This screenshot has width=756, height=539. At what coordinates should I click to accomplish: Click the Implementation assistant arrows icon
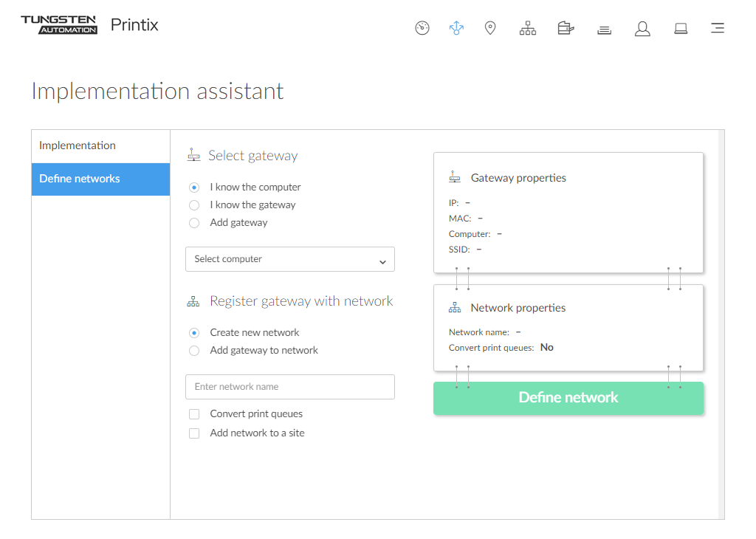coord(456,28)
